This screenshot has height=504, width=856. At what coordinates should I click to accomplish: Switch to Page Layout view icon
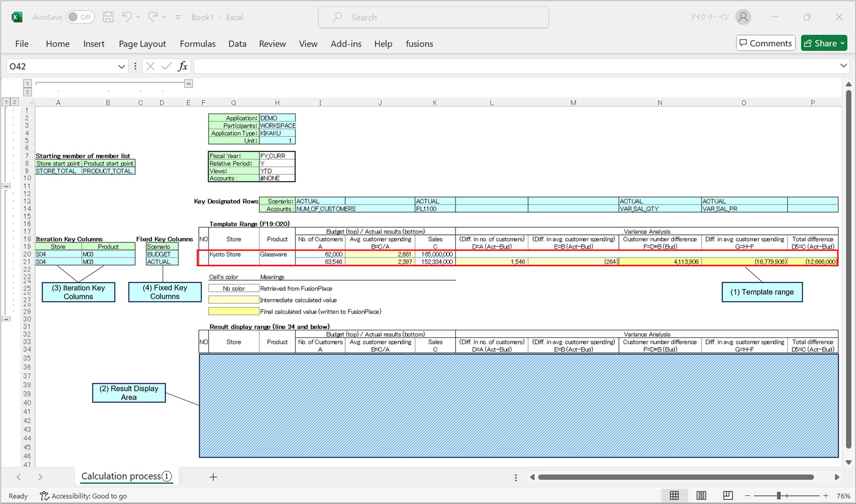click(701, 495)
